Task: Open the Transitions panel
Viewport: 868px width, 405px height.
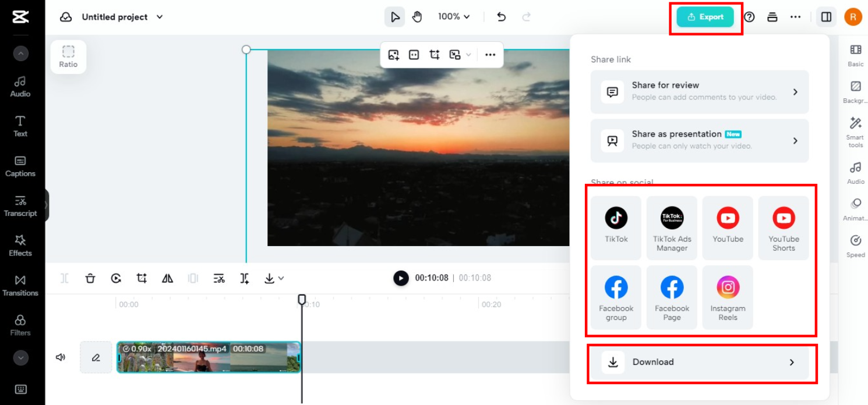Action: pyautogui.click(x=20, y=285)
